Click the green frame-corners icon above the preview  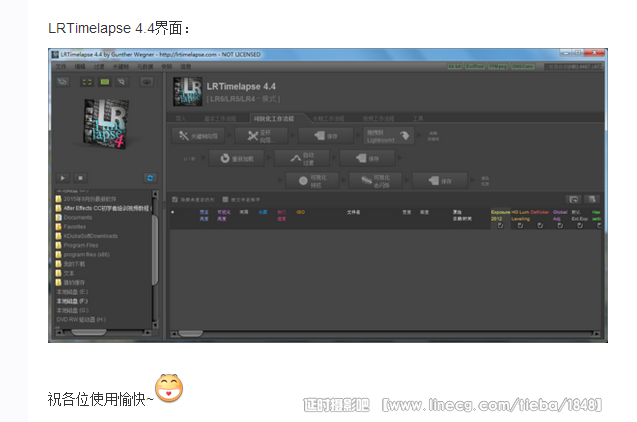[x=87, y=82]
